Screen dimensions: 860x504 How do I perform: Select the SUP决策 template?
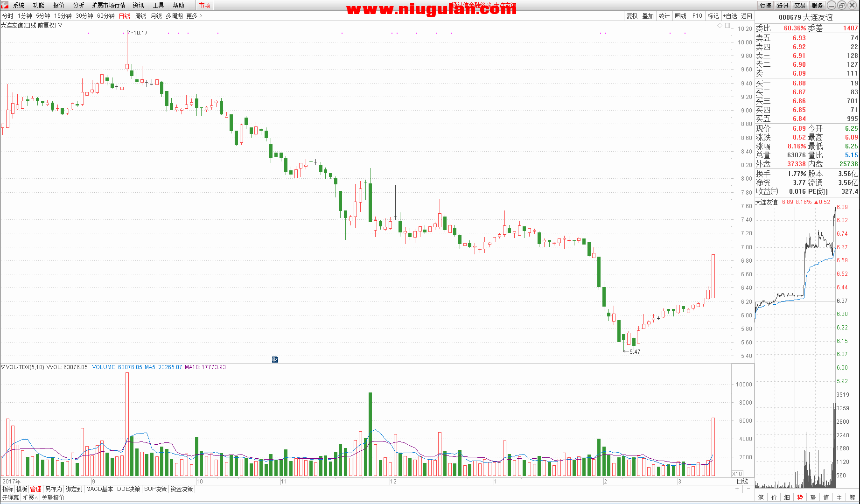[x=156, y=489]
